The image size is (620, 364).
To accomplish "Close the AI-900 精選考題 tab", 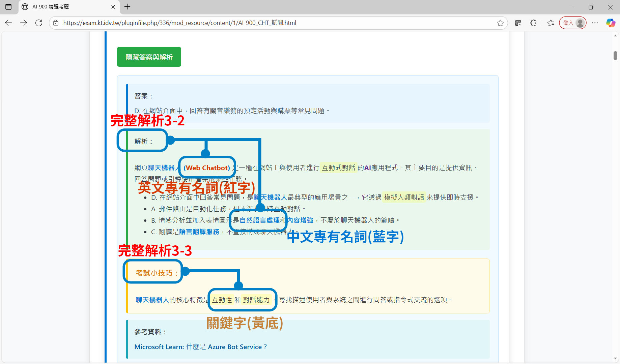I will (x=113, y=7).
